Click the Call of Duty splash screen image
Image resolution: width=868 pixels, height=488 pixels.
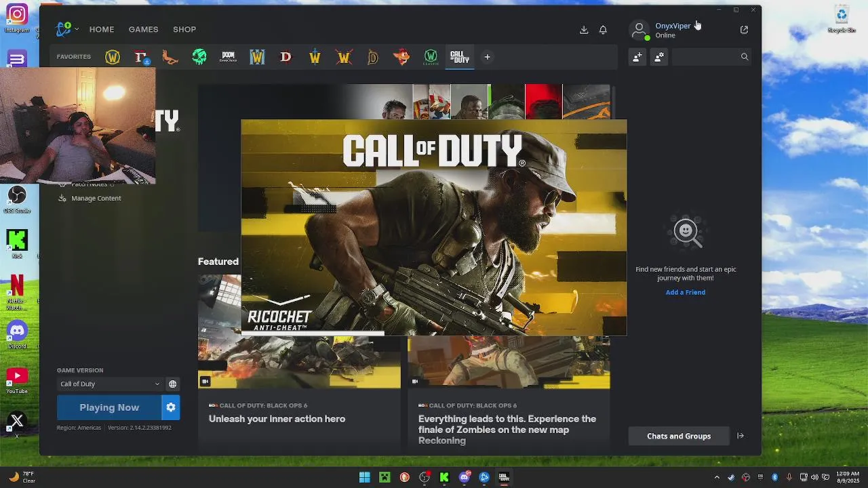434,228
